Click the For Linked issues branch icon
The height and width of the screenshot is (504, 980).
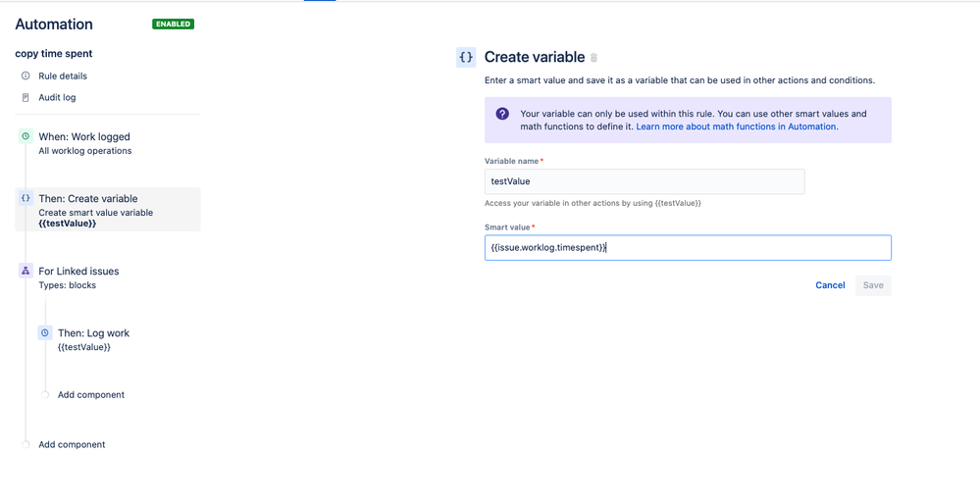[26, 271]
